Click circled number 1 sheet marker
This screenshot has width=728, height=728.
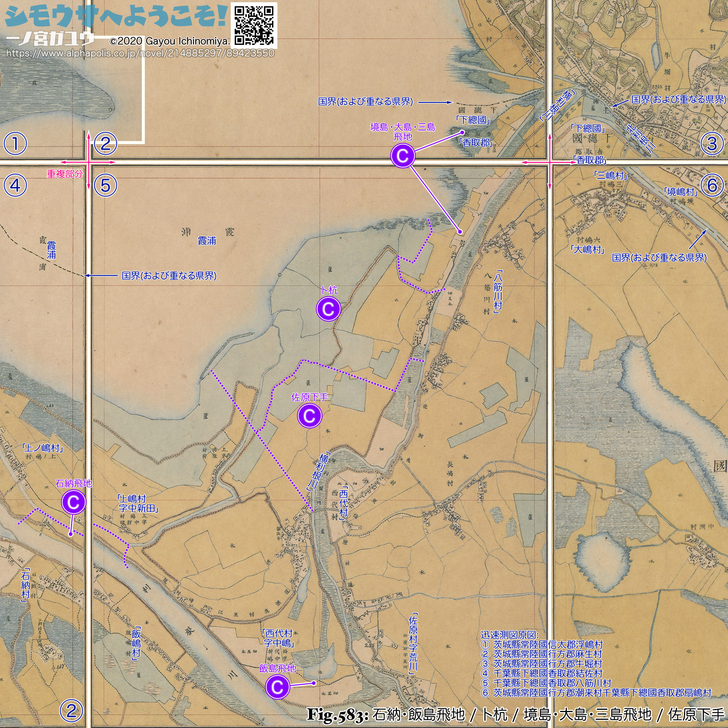click(15, 144)
